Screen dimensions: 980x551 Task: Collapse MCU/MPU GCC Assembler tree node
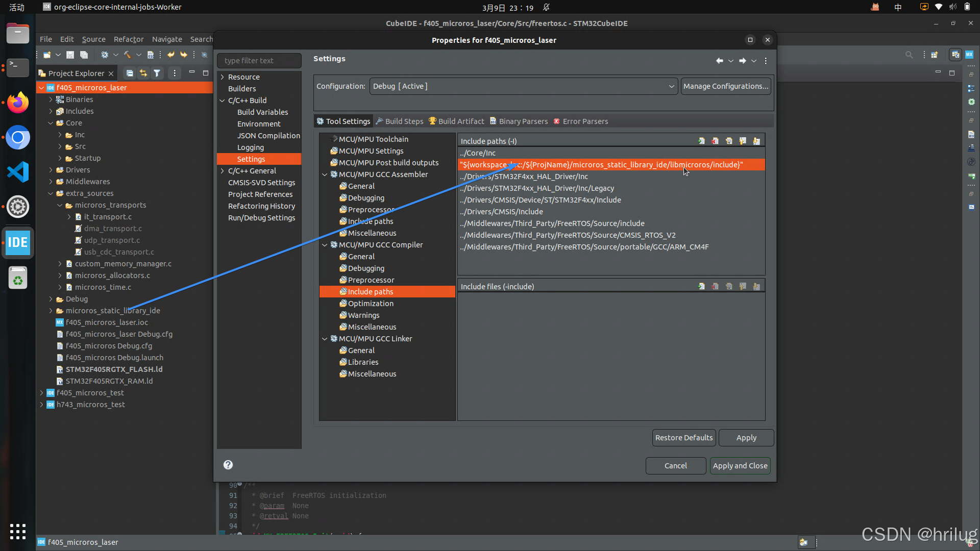click(325, 174)
